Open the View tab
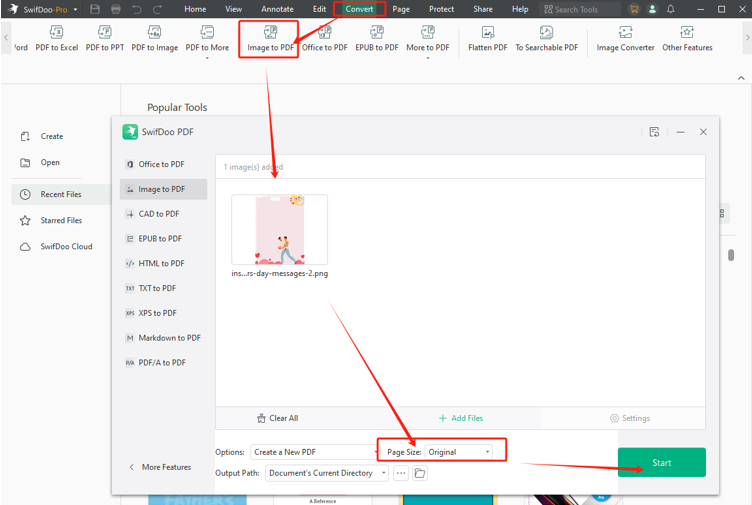 [x=234, y=9]
